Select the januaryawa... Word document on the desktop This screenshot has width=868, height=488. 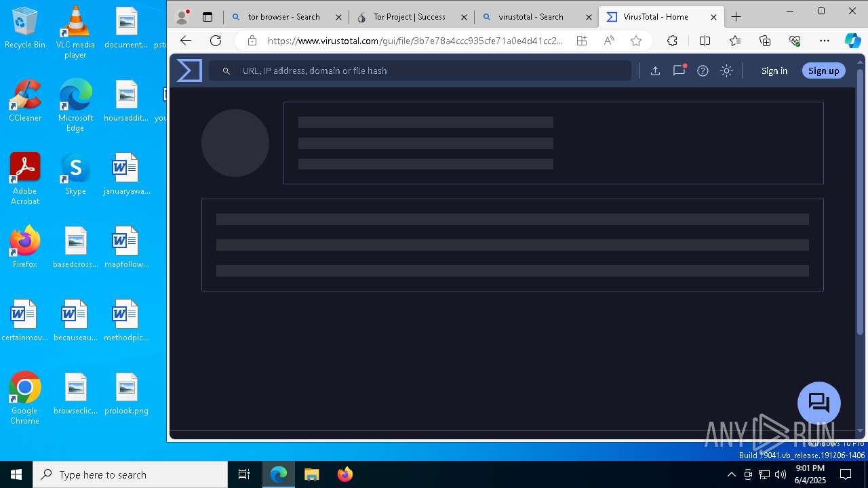(x=126, y=175)
